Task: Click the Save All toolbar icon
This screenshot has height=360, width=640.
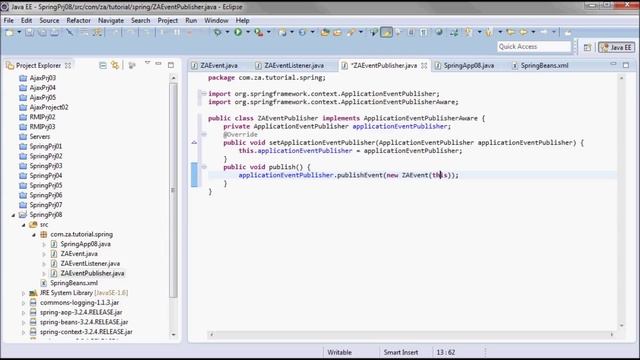Action: 42,32
